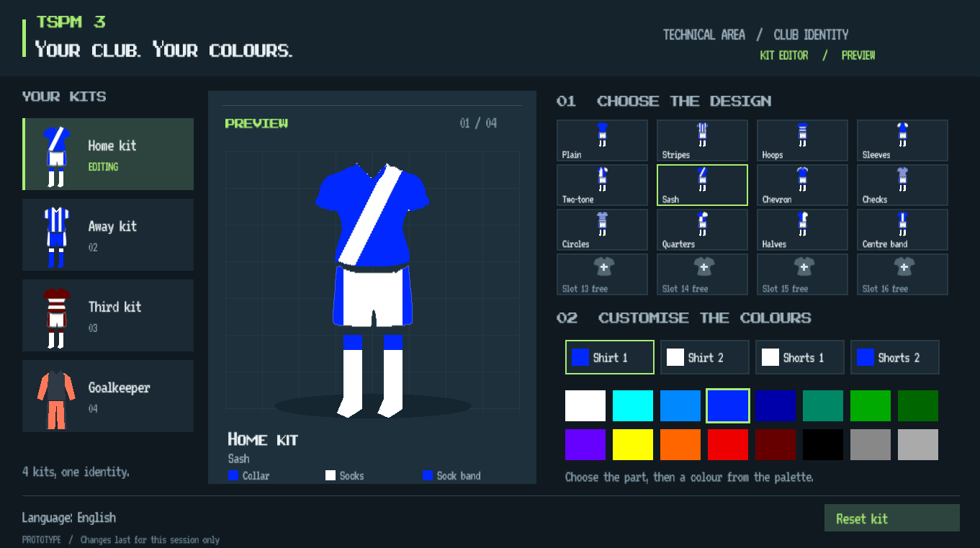The width and height of the screenshot is (980, 548).
Task: Open the Home kit for editing
Action: point(108,154)
